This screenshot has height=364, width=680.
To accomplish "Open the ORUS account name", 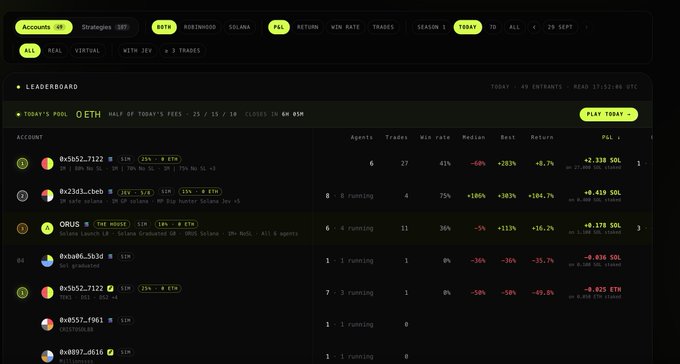I will tap(69, 224).
